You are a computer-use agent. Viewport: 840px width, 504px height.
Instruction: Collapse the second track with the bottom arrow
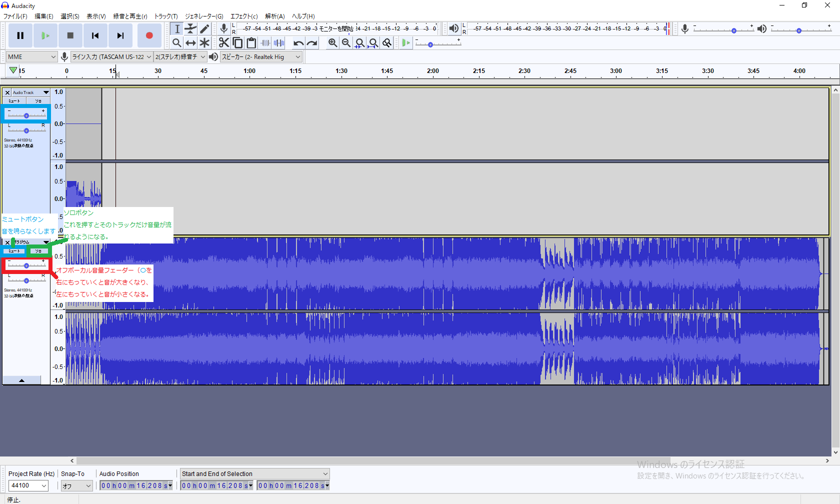point(21,380)
